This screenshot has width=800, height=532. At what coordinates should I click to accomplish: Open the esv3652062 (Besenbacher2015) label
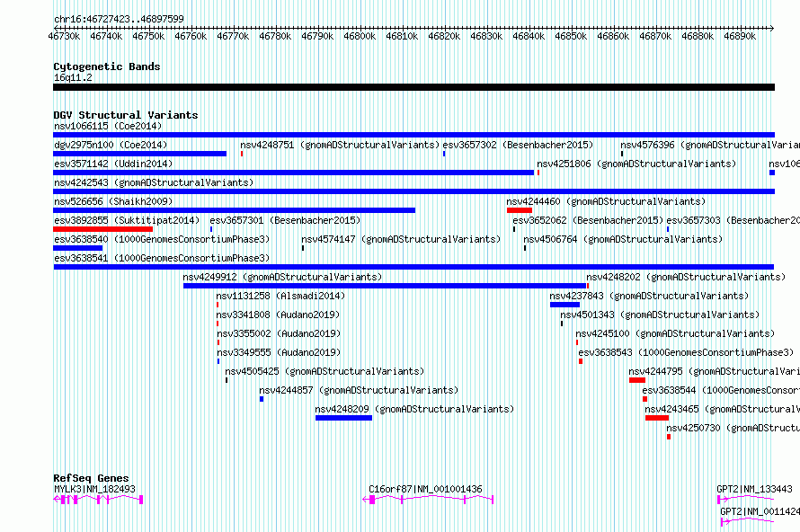588,220
